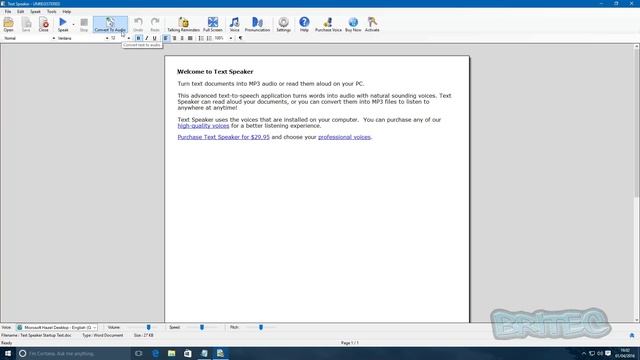
Task: Click the Stop speaking toolbar icon
Action: coord(84,24)
